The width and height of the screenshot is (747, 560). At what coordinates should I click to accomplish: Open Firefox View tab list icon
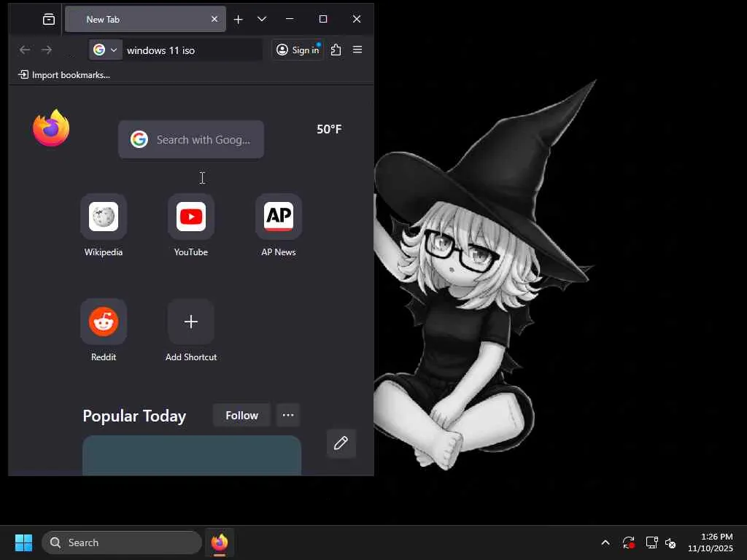(49, 20)
